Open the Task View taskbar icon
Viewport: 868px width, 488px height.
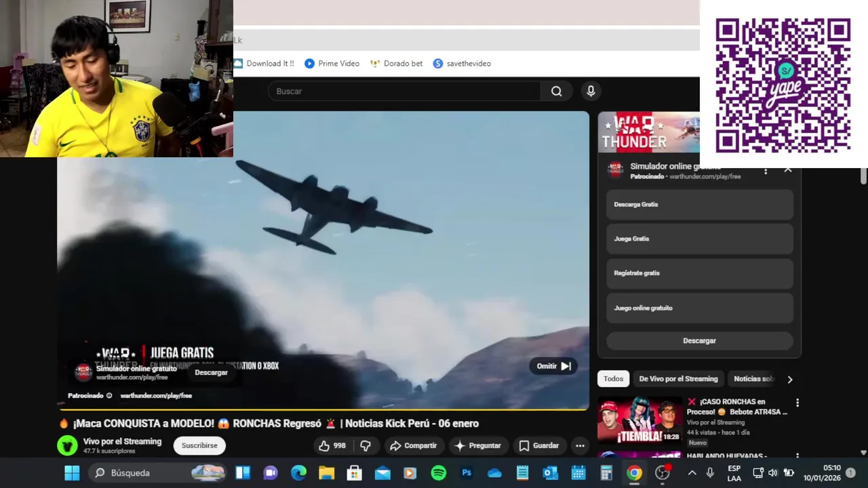pyautogui.click(x=242, y=472)
